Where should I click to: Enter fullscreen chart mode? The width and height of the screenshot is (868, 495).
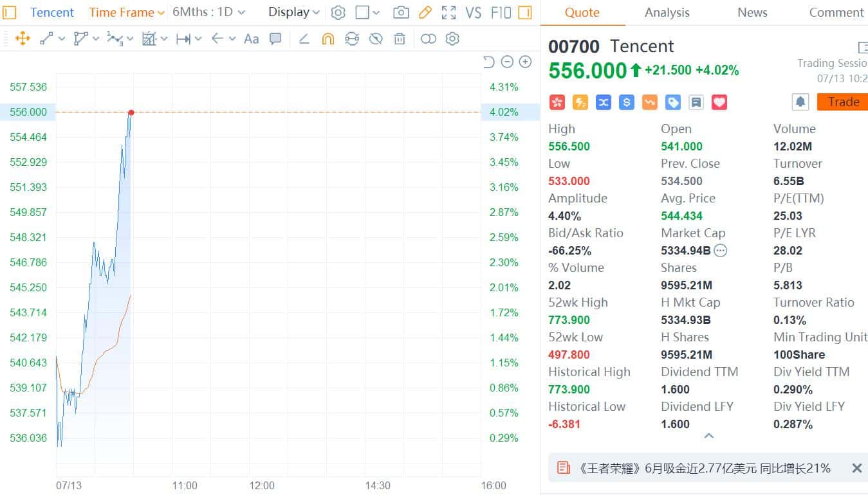pyautogui.click(x=448, y=12)
